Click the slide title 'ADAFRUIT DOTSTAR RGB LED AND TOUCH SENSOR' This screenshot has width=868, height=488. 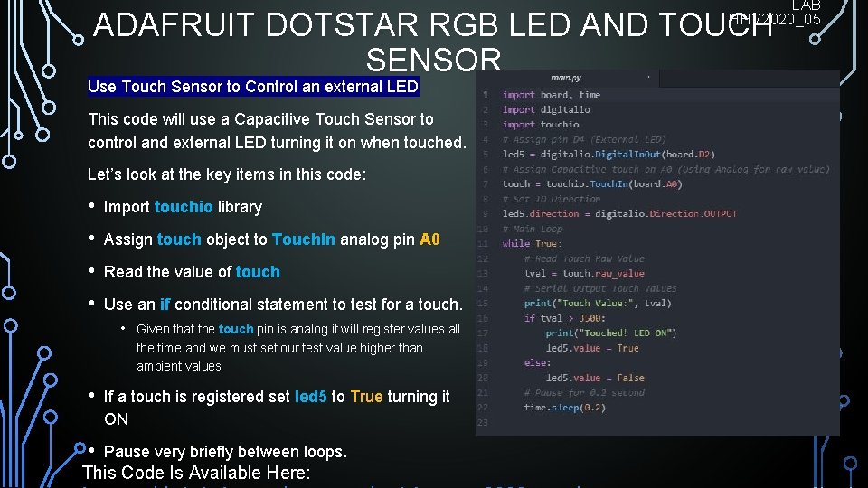(433, 42)
